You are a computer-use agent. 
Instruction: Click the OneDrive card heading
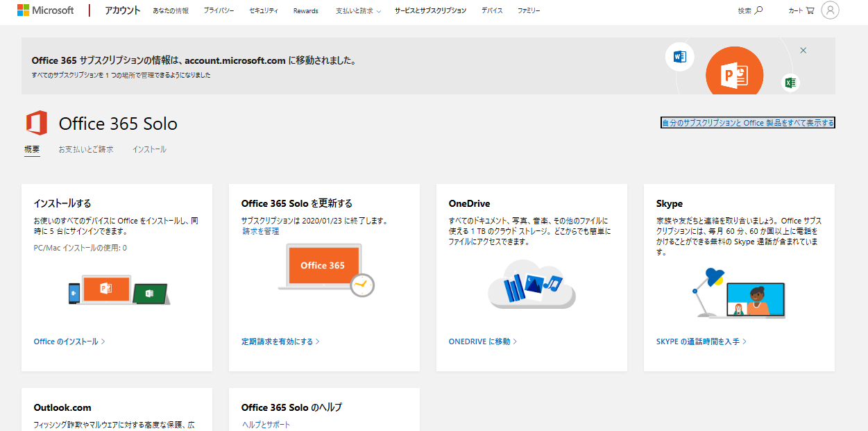pyautogui.click(x=470, y=203)
